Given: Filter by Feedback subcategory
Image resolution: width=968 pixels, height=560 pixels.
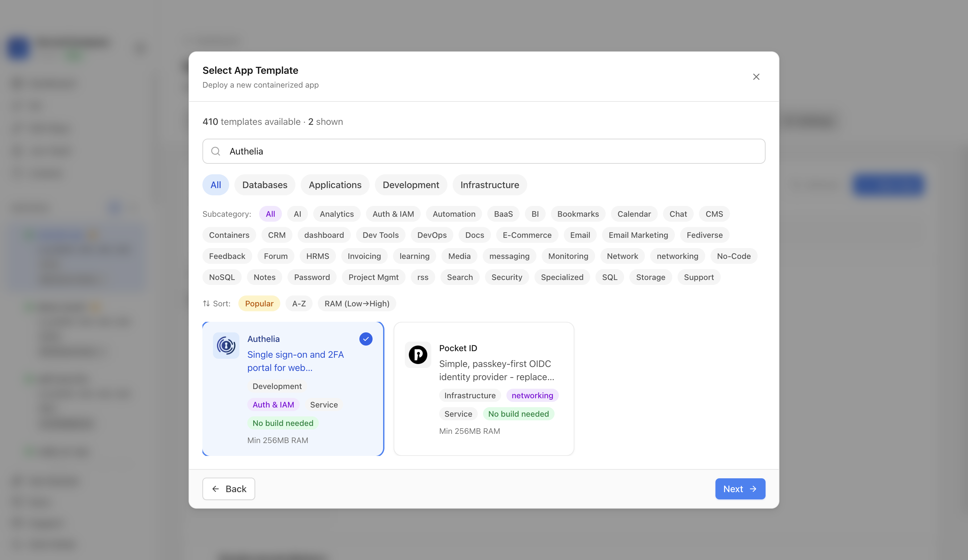Looking at the screenshot, I should tap(227, 256).
